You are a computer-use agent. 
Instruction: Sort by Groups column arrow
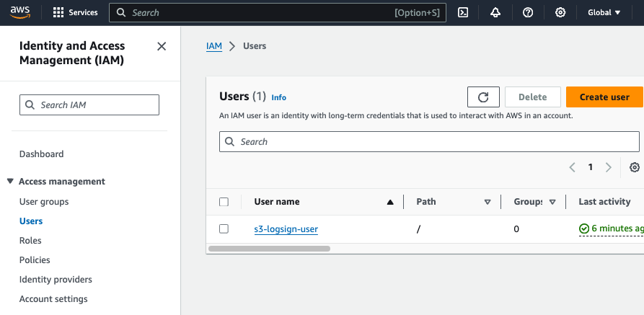[552, 202]
